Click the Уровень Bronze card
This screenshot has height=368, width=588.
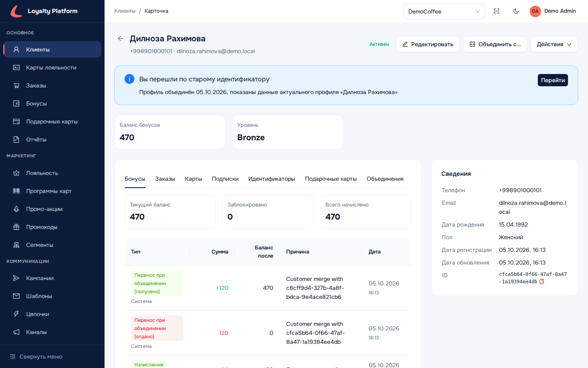pos(287,132)
